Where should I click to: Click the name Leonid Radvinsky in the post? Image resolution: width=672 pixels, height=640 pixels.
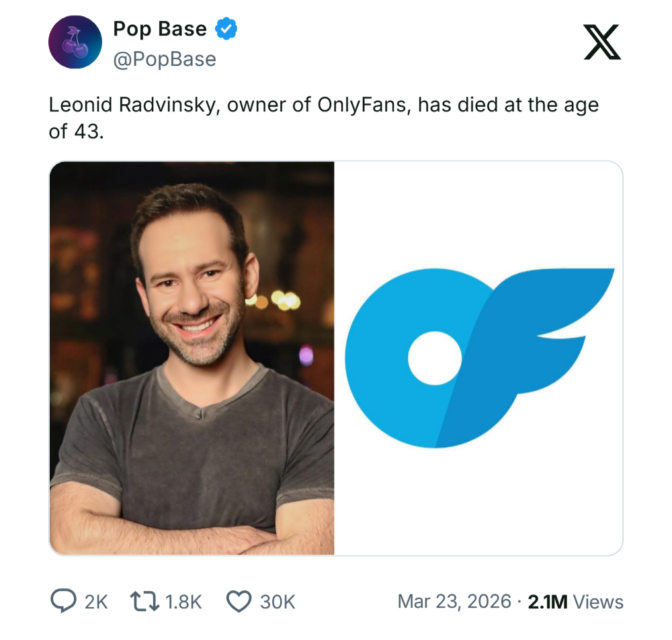coord(132,105)
